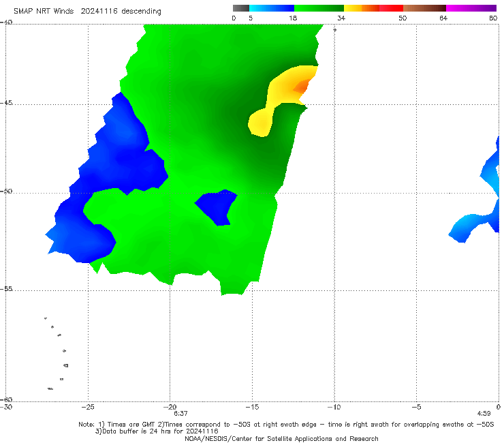Image resolution: width=504 pixels, height=443 pixels.
Task: Click the latitude axis label '-55'
Action: [6, 288]
